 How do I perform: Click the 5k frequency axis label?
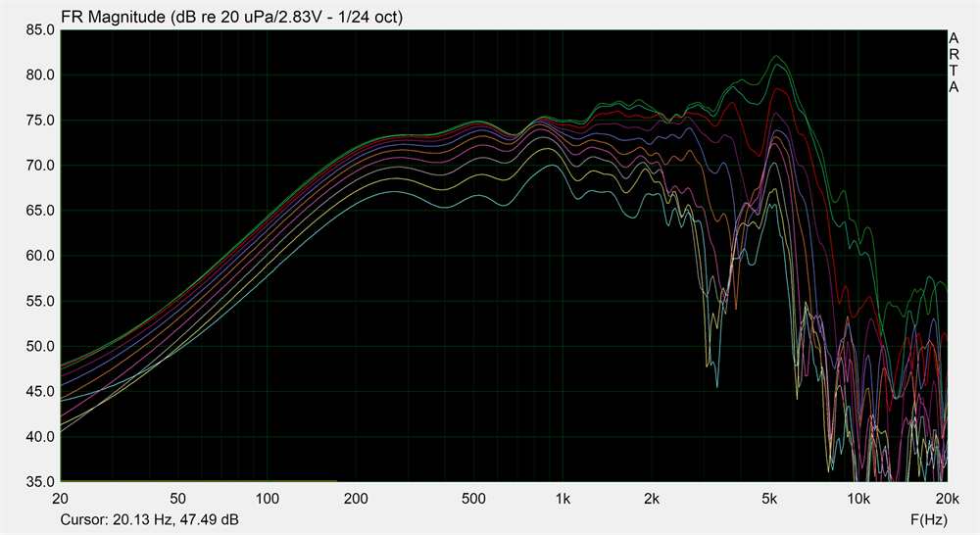(769, 499)
